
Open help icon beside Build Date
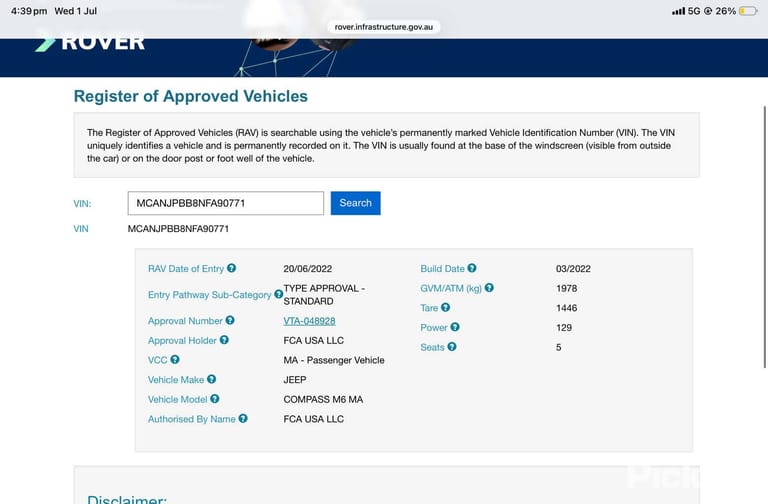tap(472, 268)
